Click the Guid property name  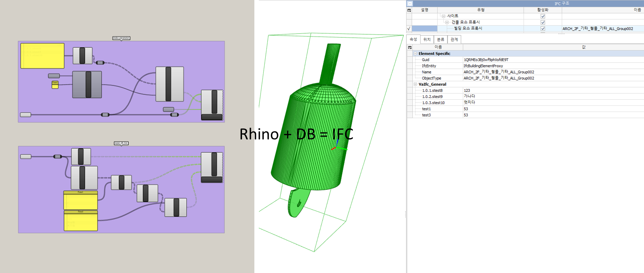pos(426,60)
